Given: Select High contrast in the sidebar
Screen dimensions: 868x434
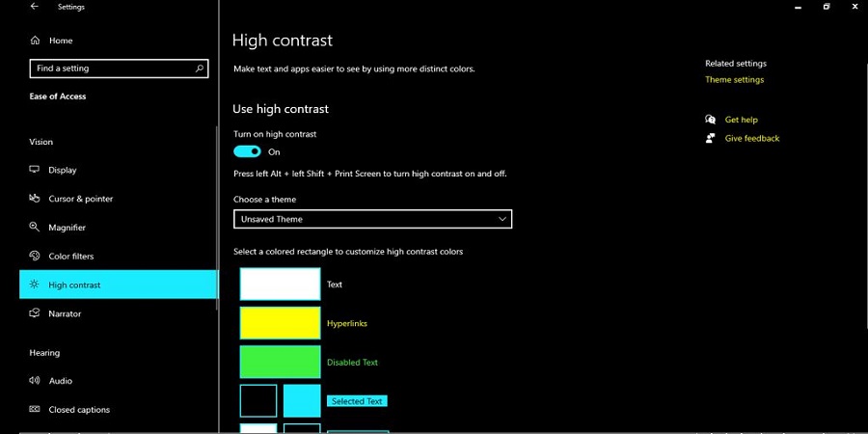Looking at the screenshot, I should click(119, 285).
